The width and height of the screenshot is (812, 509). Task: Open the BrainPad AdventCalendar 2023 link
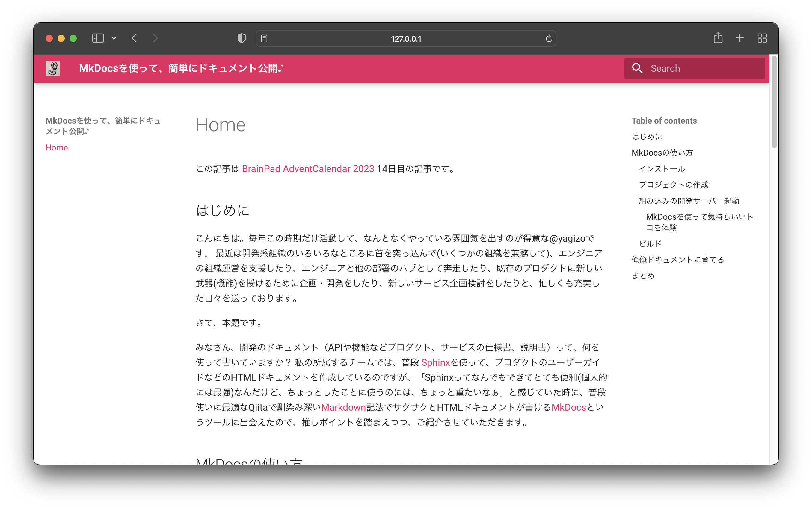click(308, 169)
